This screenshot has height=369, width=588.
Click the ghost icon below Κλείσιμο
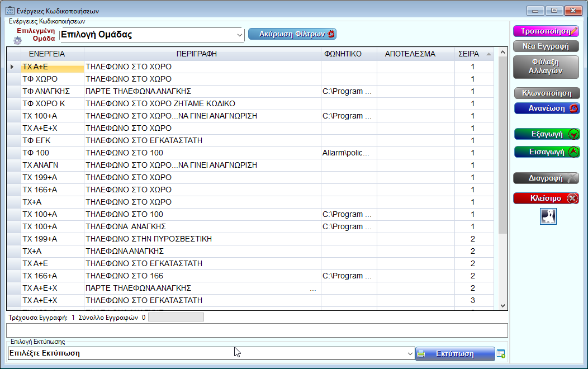coord(548,216)
